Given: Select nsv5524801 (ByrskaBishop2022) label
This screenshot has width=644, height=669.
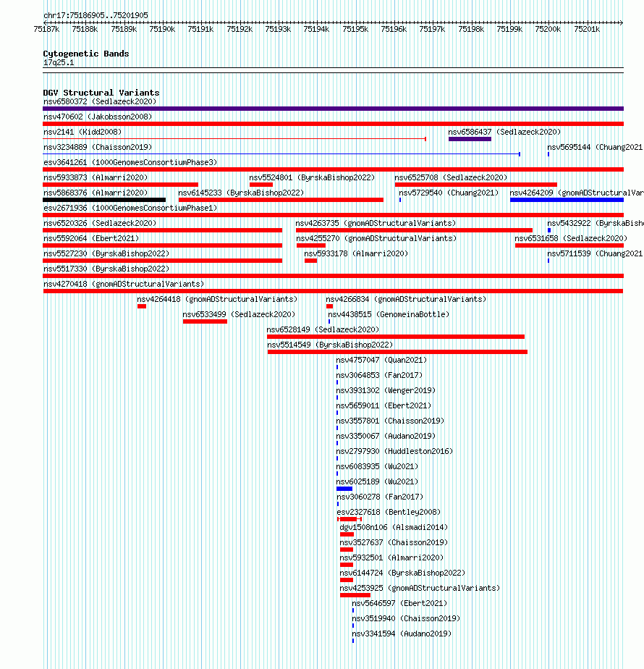Looking at the screenshot, I should click(x=312, y=178).
